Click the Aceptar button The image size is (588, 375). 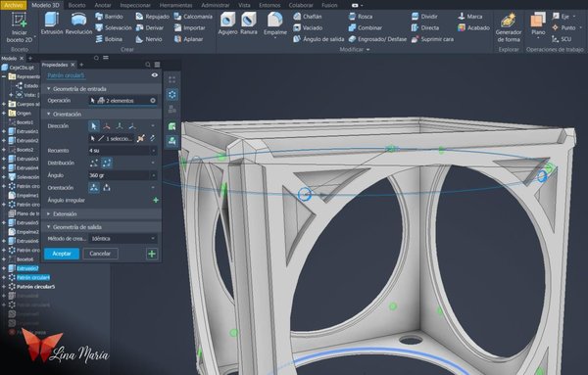pyautogui.click(x=62, y=254)
